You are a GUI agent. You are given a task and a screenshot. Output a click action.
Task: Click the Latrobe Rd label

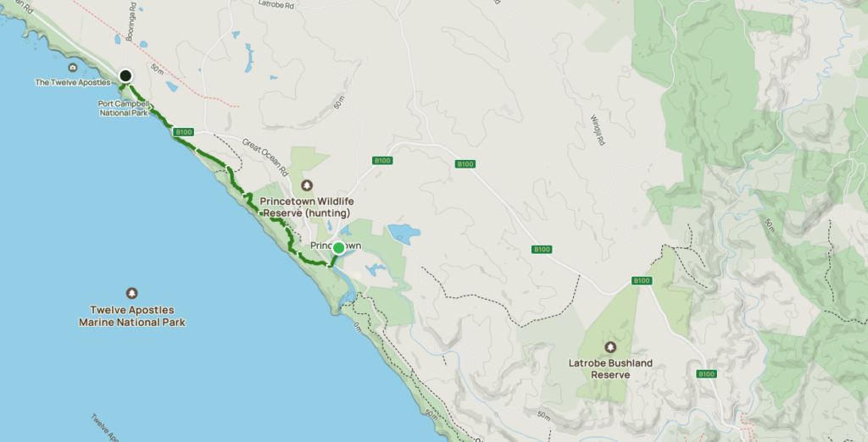275,4
